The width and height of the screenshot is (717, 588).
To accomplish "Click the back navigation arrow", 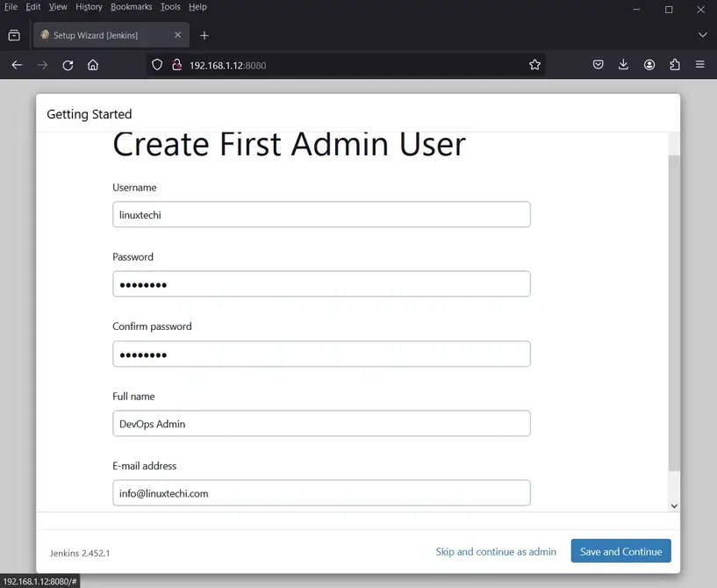I will (x=17, y=65).
